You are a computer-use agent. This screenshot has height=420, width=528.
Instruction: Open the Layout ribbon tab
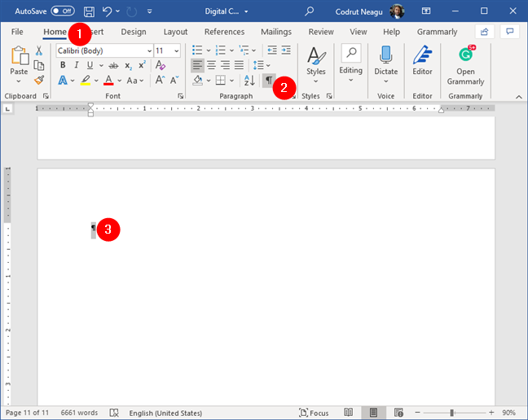coord(175,32)
